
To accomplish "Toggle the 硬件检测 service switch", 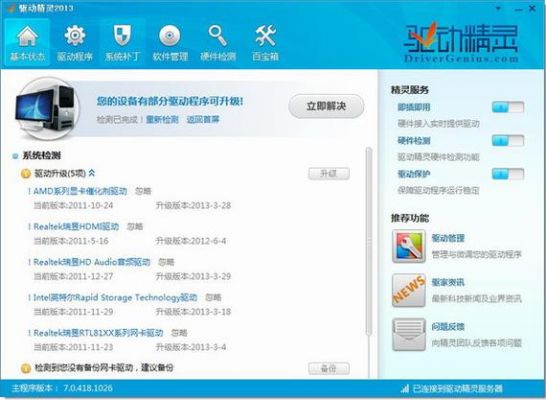I will [508, 141].
